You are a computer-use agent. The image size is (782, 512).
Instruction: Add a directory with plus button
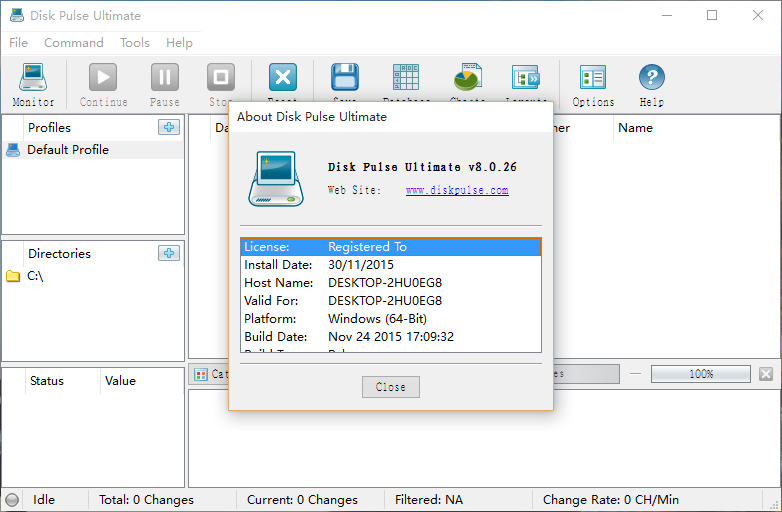(x=168, y=253)
